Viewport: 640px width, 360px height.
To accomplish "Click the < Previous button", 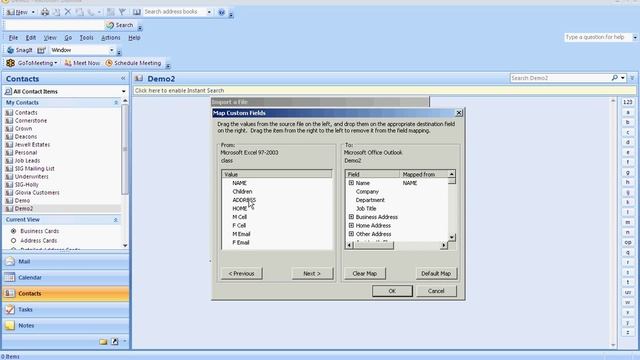I will pyautogui.click(x=241, y=273).
